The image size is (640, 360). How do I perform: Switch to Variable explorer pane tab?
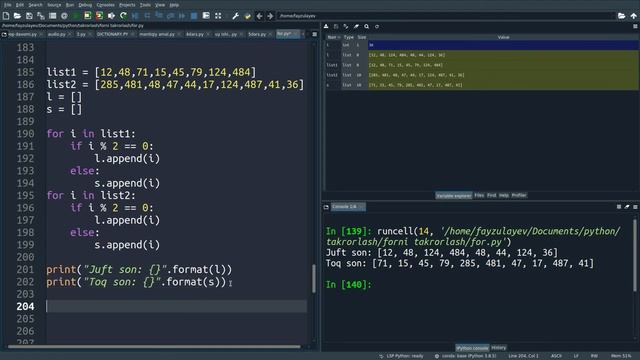click(453, 196)
